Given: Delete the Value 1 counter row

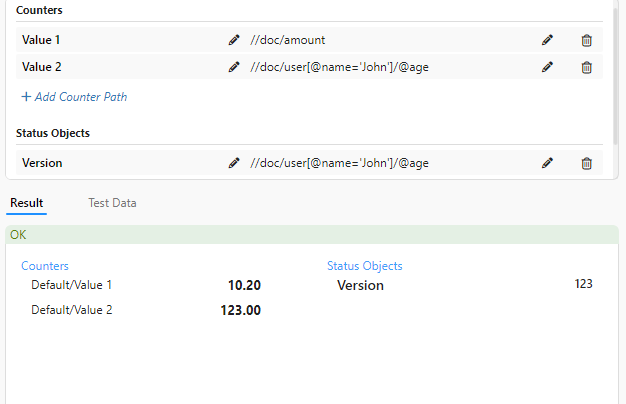Looking at the screenshot, I should [x=586, y=40].
